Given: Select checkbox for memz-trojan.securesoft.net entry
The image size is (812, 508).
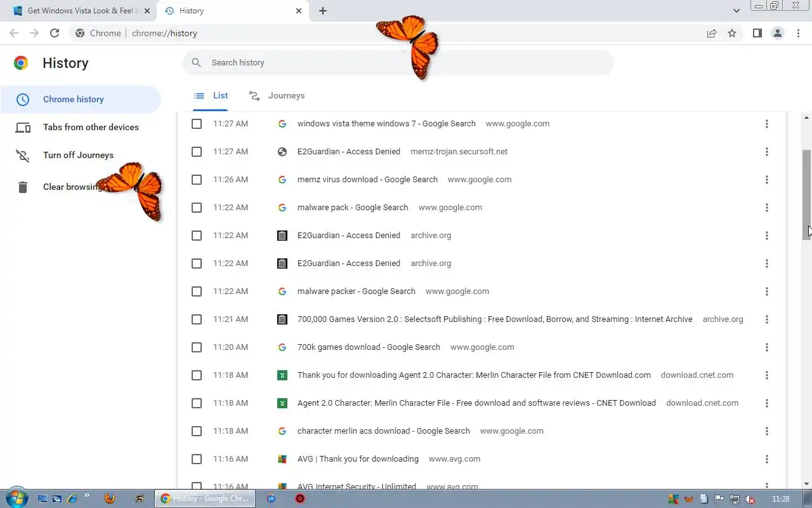Looking at the screenshot, I should click(x=197, y=152).
